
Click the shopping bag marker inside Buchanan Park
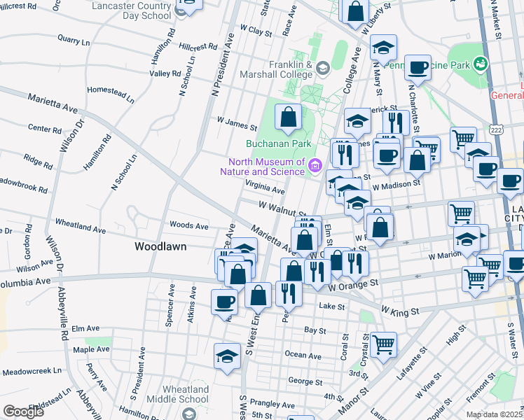(x=288, y=118)
